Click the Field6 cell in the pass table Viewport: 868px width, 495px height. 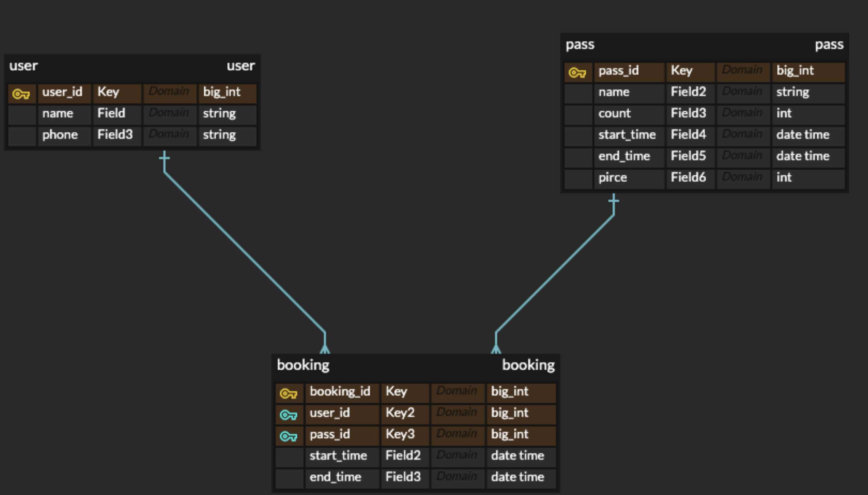[688, 178]
